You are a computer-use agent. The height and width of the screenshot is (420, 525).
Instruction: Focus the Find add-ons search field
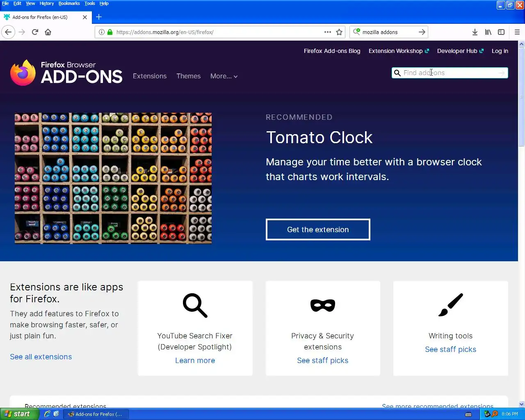click(450, 73)
